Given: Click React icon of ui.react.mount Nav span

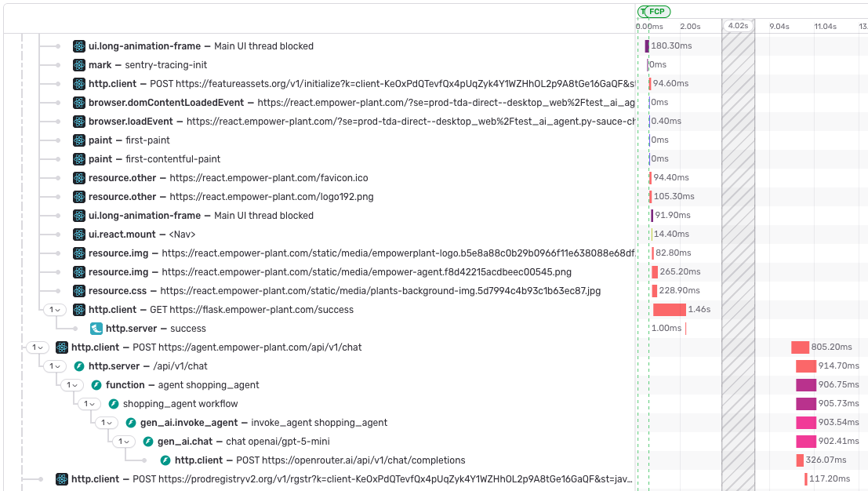Looking at the screenshot, I should tap(79, 235).
